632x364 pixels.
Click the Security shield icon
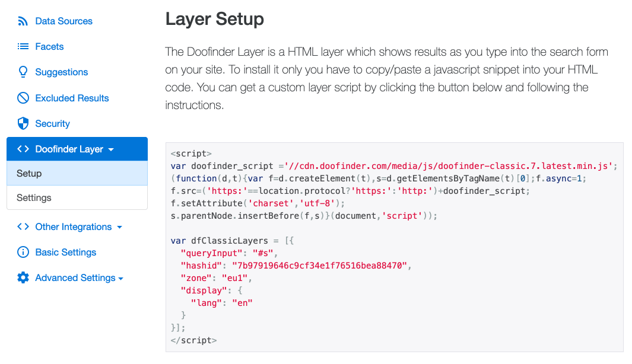pyautogui.click(x=23, y=124)
